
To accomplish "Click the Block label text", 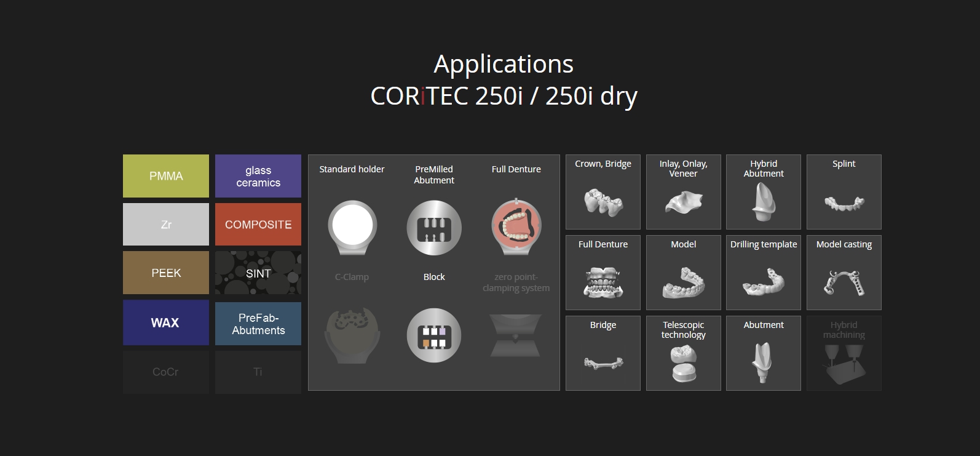I will coord(434,277).
